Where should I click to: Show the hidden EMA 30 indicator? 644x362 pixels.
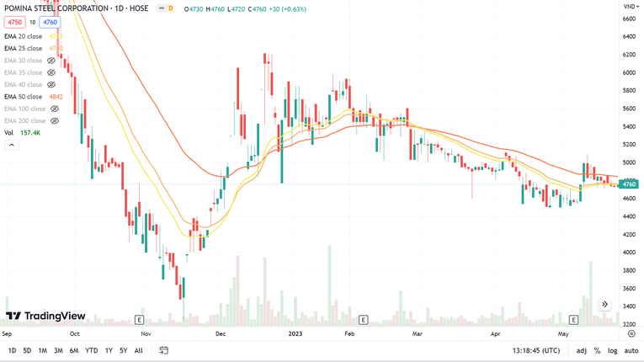51,61
